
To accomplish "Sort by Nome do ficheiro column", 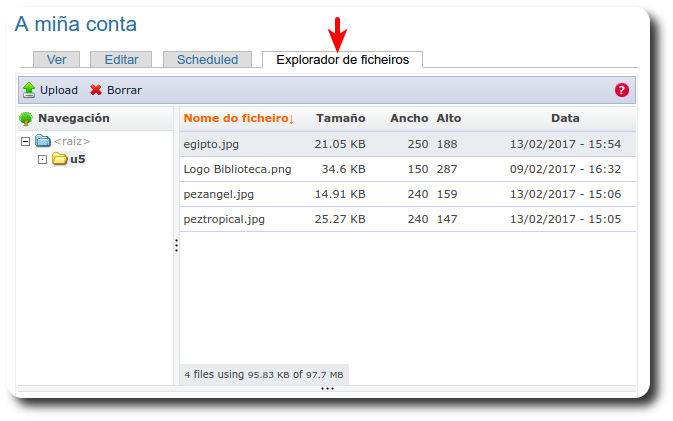I will click(238, 118).
